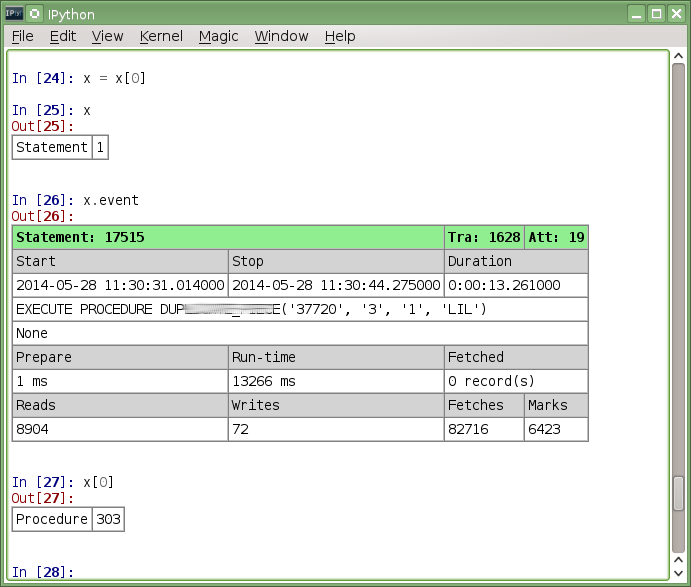Click the Procedure 303 output cell

pos(52,519)
